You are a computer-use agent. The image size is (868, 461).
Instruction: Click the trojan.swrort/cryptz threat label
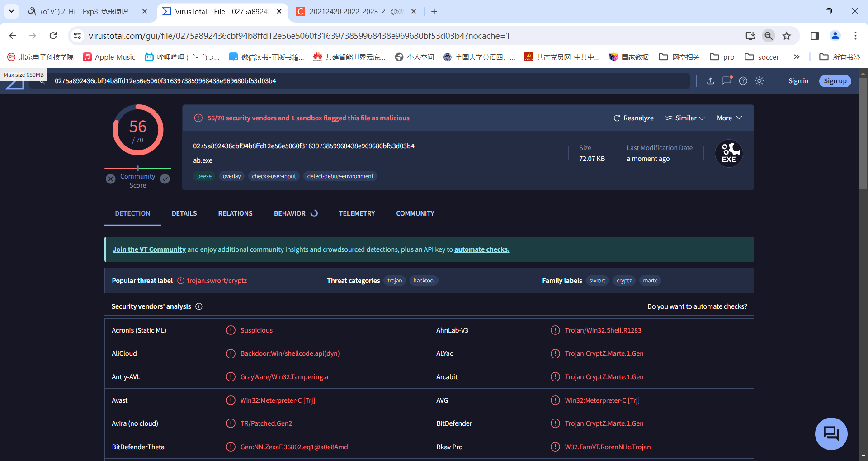(x=217, y=281)
